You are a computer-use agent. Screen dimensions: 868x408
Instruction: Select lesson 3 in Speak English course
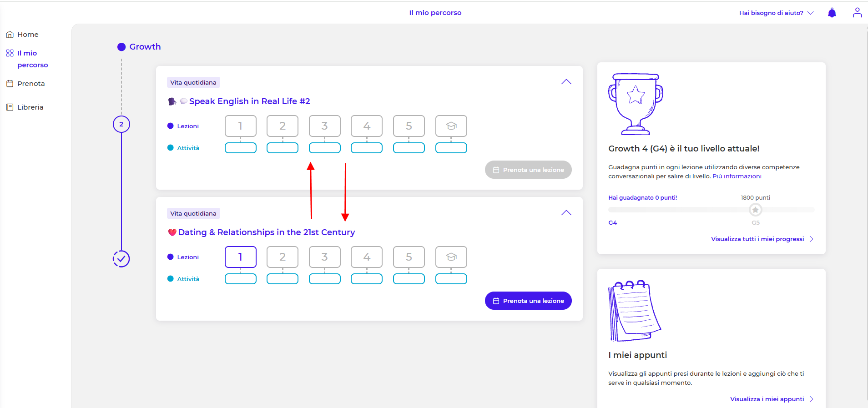pyautogui.click(x=324, y=126)
